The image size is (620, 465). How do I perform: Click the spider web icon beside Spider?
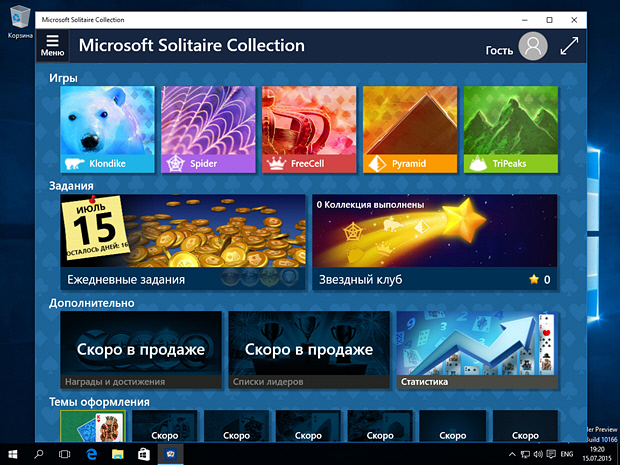(174, 163)
